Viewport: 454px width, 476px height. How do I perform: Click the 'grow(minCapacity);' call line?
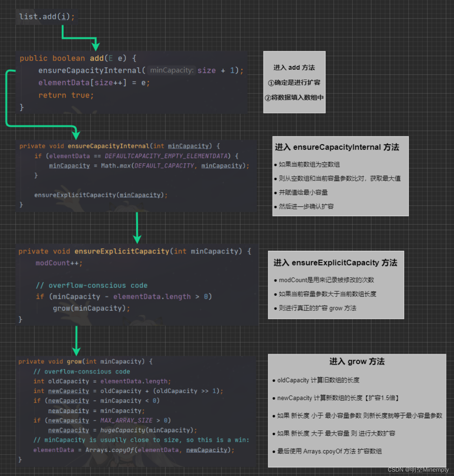pos(91,308)
